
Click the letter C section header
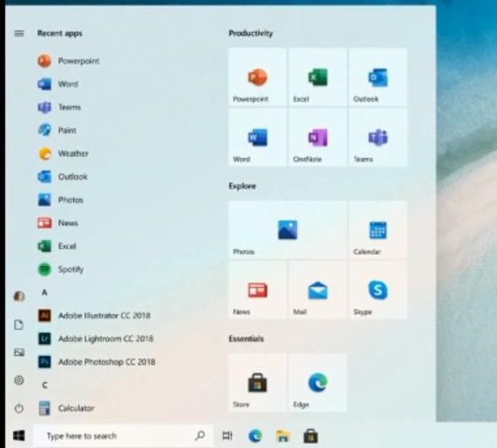(x=44, y=385)
